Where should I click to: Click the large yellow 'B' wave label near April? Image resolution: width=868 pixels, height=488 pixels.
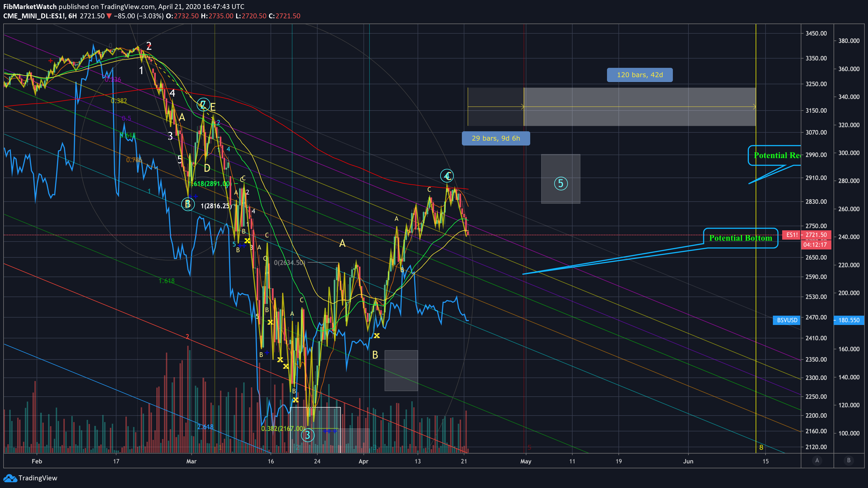click(375, 355)
